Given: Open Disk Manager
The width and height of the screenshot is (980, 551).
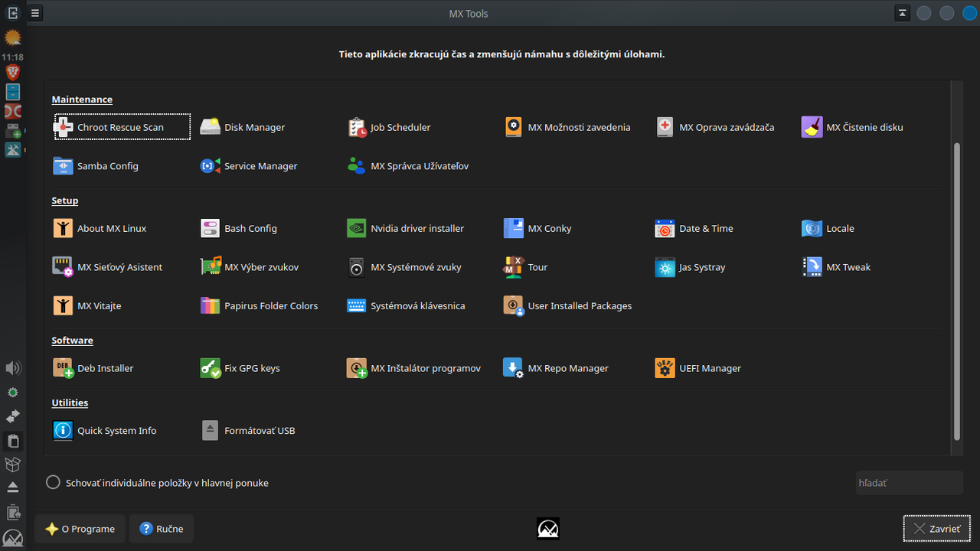Looking at the screenshot, I should pyautogui.click(x=243, y=127).
